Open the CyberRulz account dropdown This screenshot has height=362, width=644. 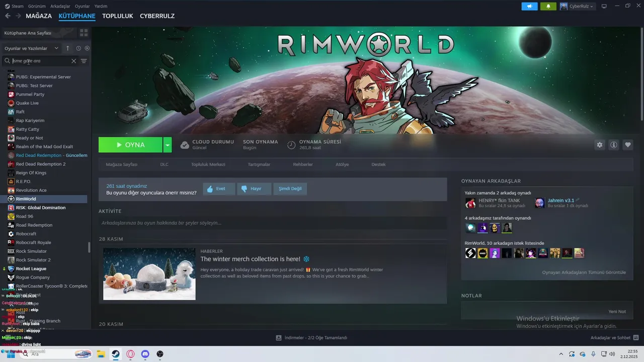pyautogui.click(x=577, y=6)
